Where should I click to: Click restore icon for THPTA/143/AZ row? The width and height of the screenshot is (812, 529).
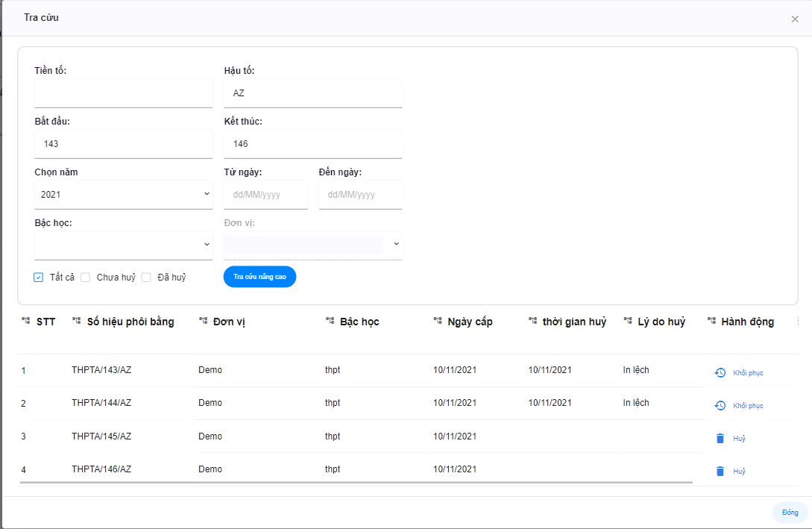[x=720, y=373]
